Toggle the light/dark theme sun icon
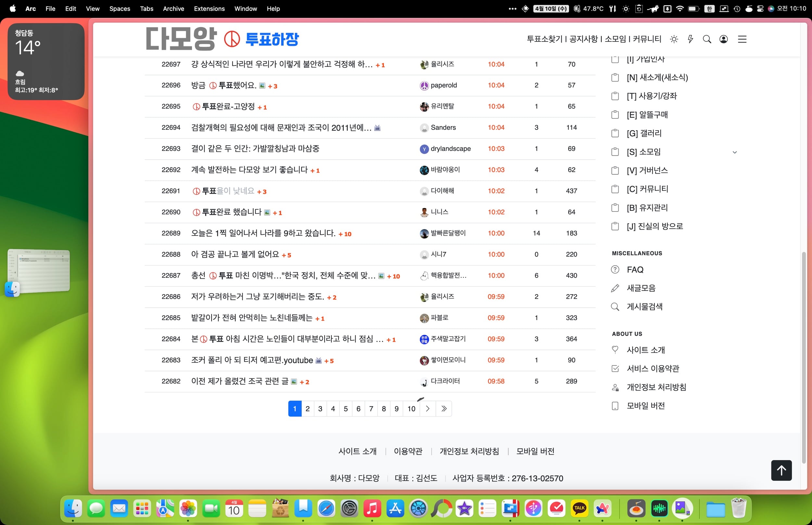Screen dimensions: 812x525 pyautogui.click(x=674, y=39)
